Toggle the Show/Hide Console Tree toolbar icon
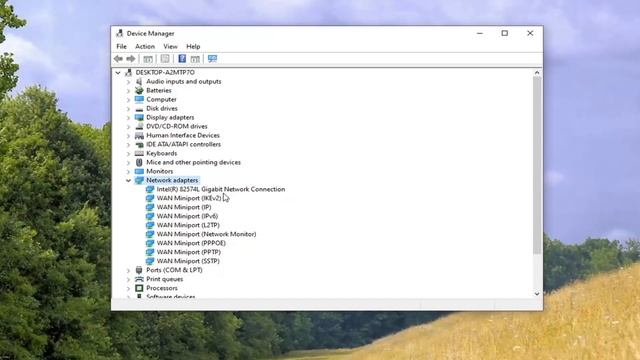This screenshot has width=640, height=360. pos(148,59)
